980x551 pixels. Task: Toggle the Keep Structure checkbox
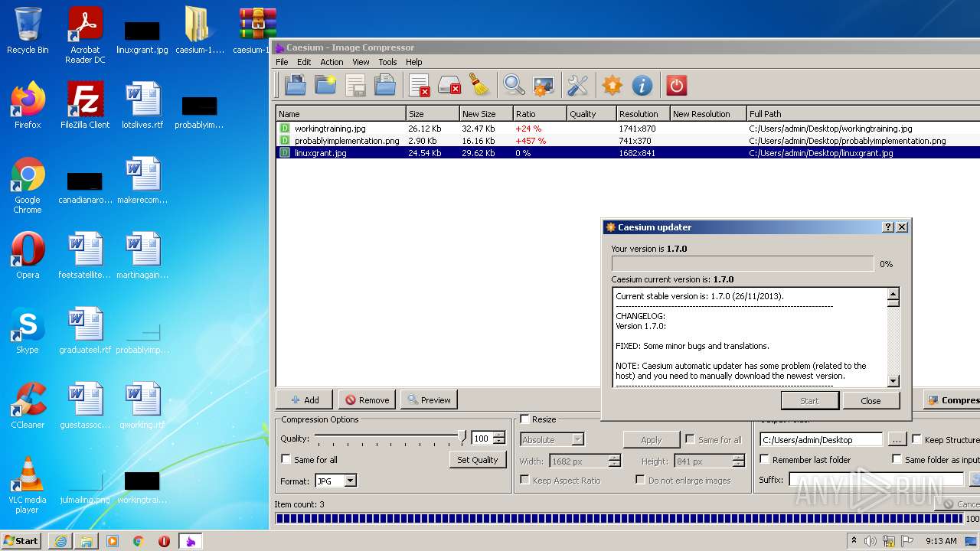[916, 439]
